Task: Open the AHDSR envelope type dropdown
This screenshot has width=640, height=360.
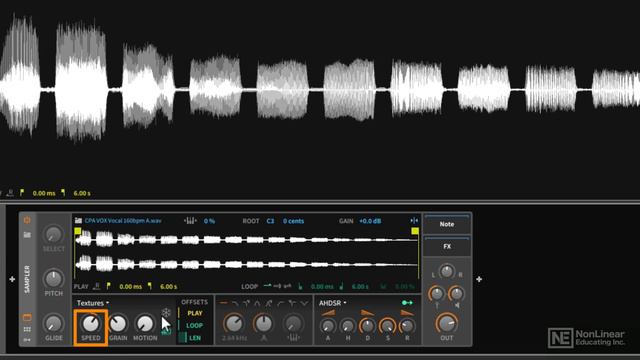Action: pyautogui.click(x=333, y=303)
